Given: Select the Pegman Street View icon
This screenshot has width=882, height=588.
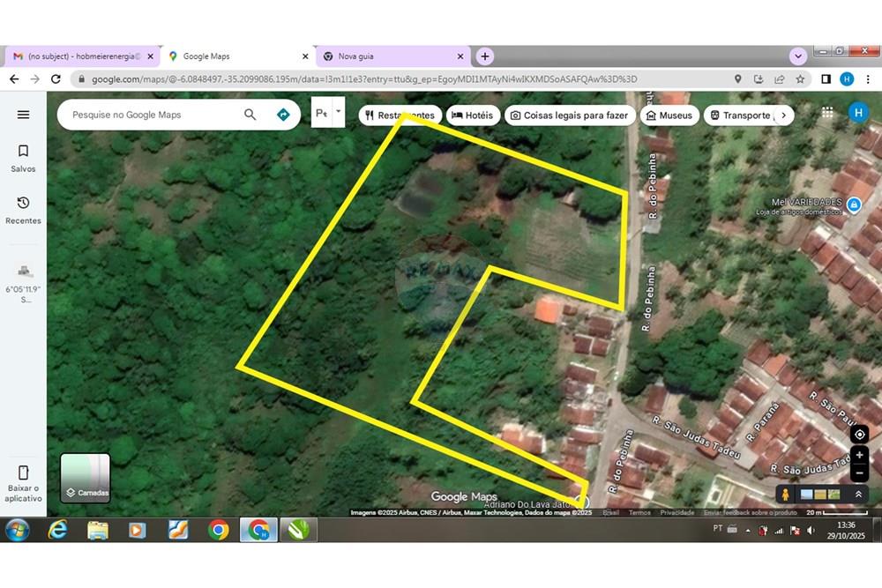Looking at the screenshot, I should click(785, 495).
